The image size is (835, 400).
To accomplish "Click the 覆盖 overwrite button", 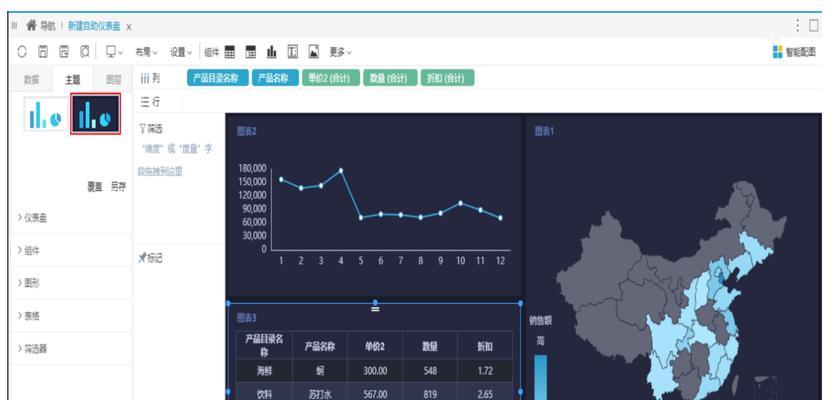I will click(95, 187).
